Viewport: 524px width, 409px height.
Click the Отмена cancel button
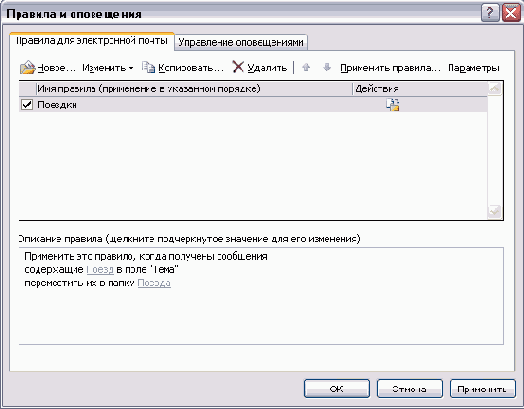pyautogui.click(x=410, y=389)
